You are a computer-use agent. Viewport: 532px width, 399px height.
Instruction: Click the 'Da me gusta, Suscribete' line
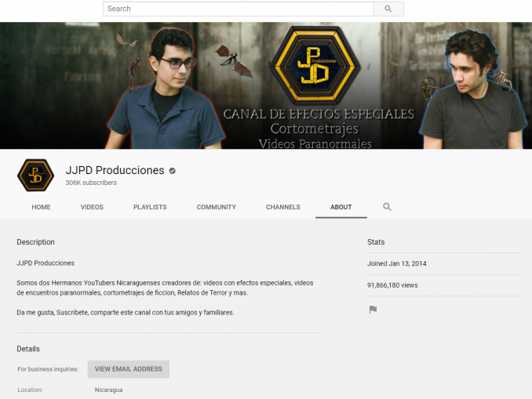pyautogui.click(x=126, y=313)
